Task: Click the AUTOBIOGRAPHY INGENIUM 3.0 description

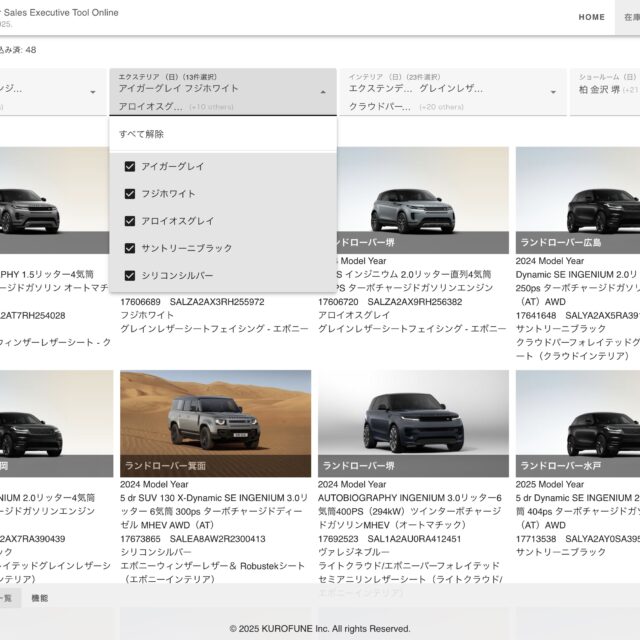Action: click(410, 511)
